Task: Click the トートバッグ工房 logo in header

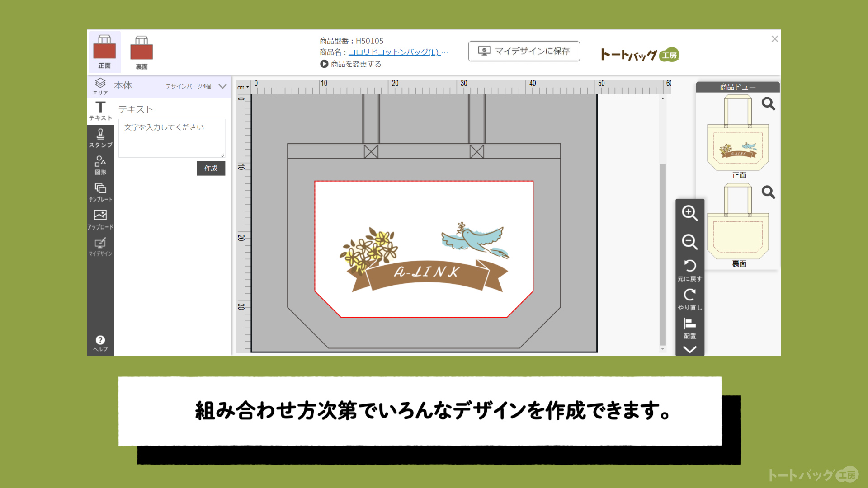Action: coord(640,55)
